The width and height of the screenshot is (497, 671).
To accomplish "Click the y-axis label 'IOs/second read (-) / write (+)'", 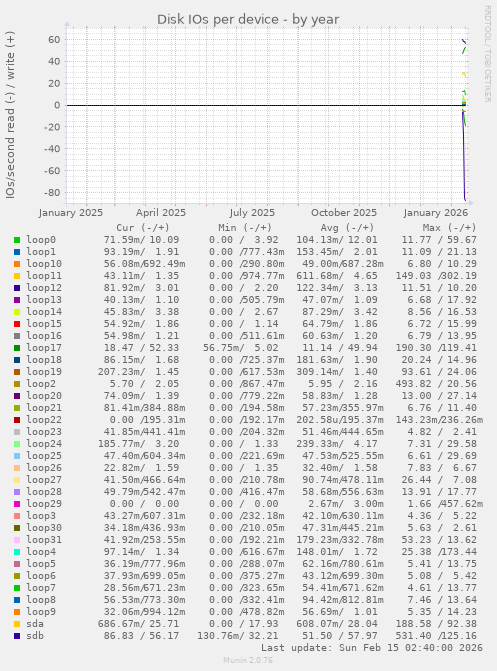I will pos(10,115).
